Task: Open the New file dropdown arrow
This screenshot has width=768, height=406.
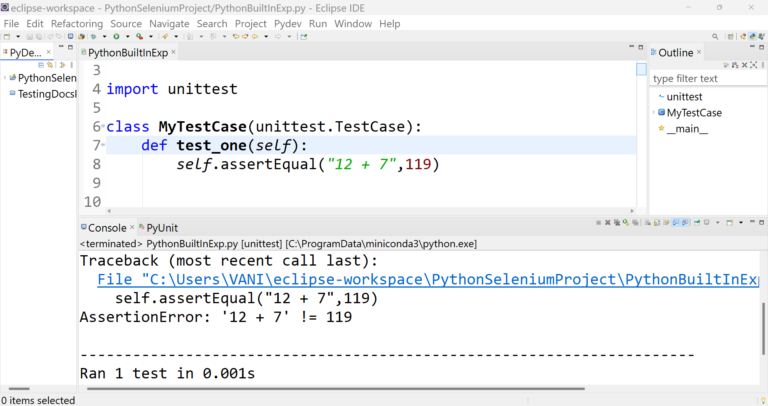Action: (x=18, y=36)
